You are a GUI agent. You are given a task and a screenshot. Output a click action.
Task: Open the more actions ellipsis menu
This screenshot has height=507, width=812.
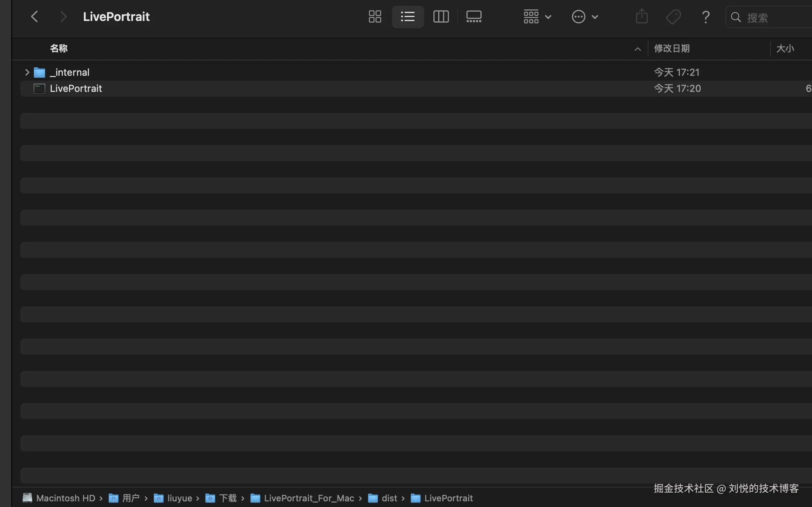point(584,17)
